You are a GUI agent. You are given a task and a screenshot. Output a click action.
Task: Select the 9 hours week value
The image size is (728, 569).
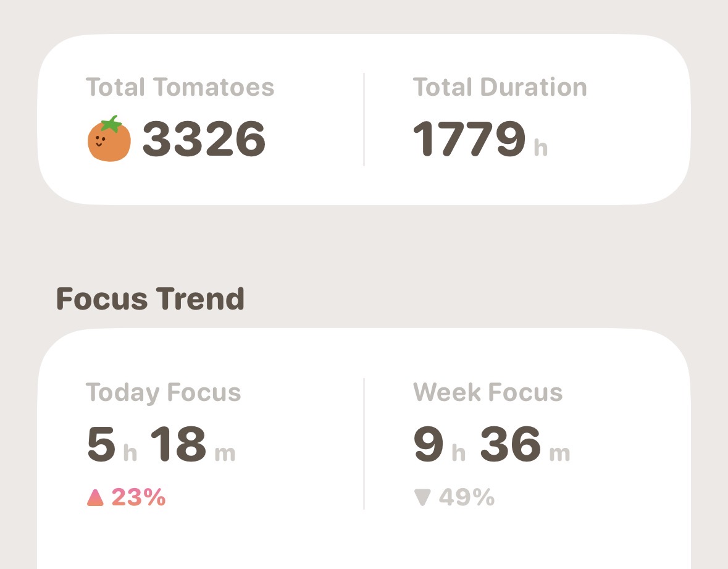click(x=429, y=445)
